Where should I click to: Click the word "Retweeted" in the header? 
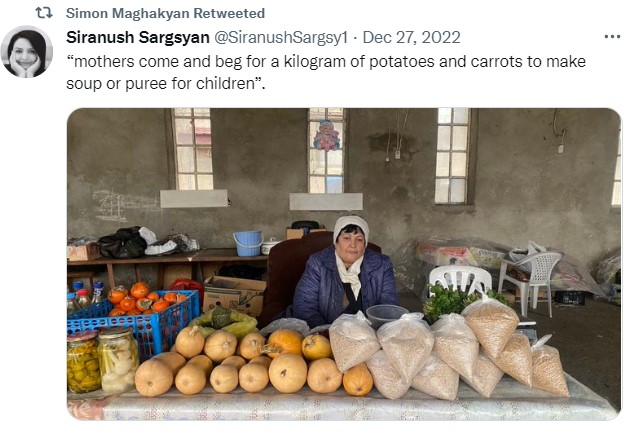[230, 13]
